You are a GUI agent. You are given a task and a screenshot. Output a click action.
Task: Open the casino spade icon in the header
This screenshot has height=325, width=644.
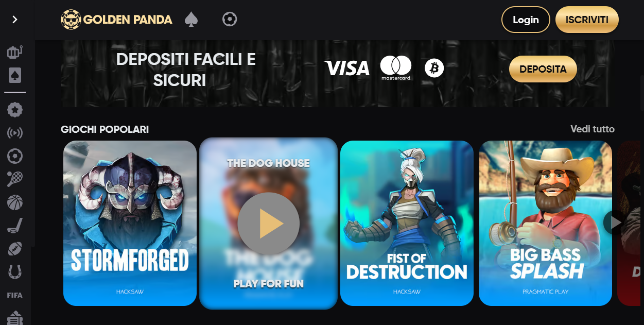pyautogui.click(x=192, y=20)
